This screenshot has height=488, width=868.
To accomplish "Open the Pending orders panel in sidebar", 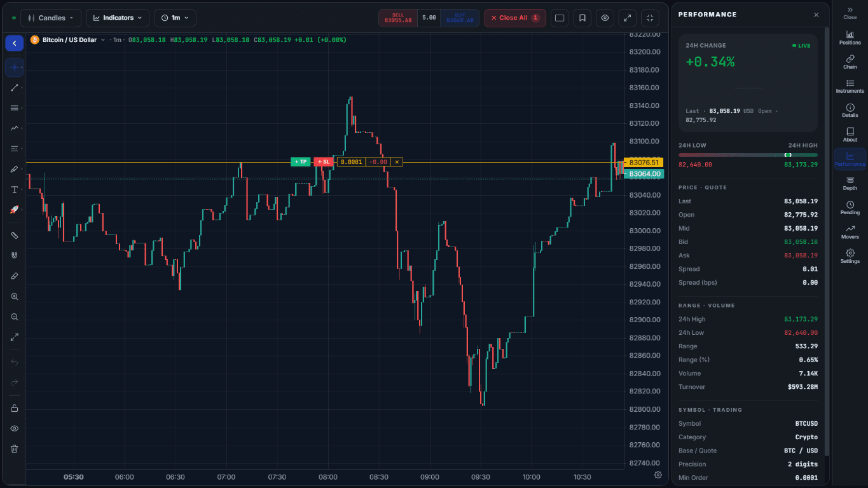I will (x=850, y=208).
